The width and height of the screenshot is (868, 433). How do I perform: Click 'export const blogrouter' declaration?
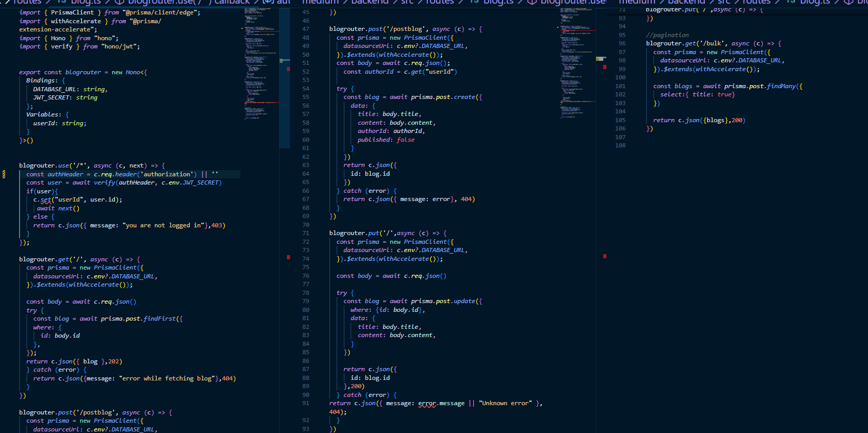(60, 72)
